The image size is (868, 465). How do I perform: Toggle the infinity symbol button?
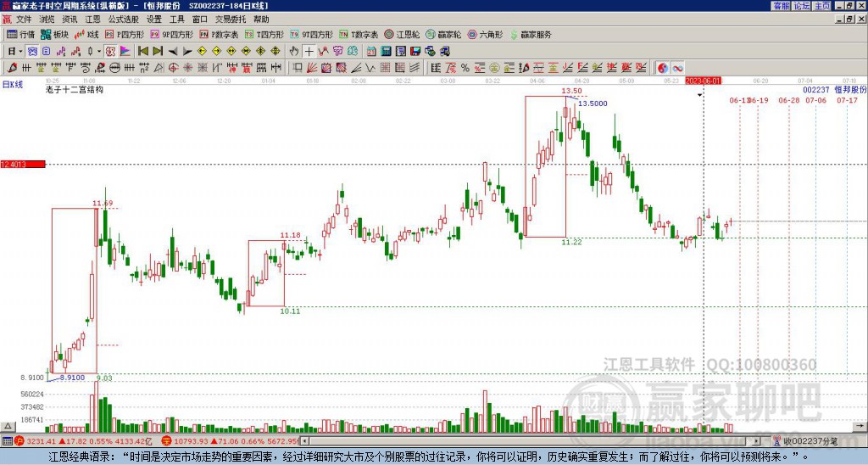677,68
